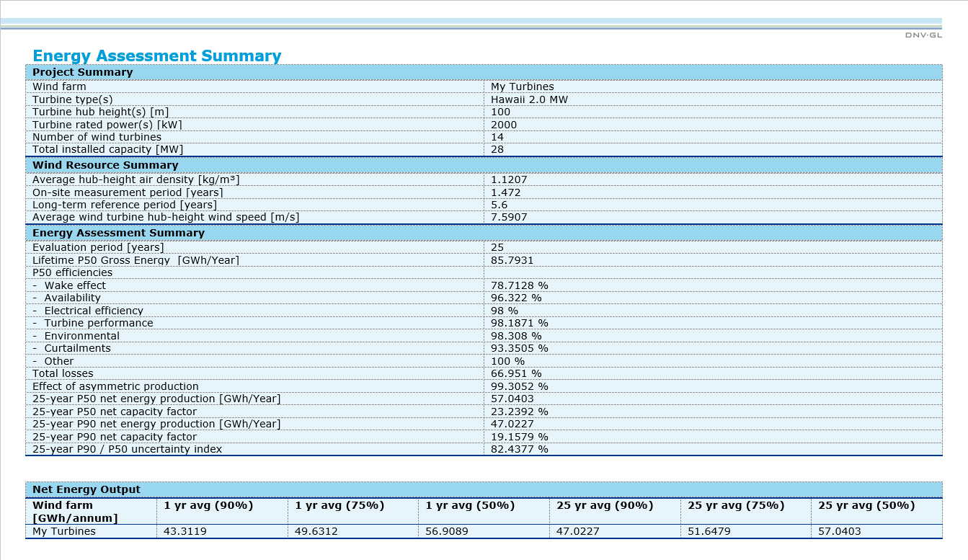Select the 25 yr avg (90%) column header
This screenshot has height=560, width=968.
(605, 505)
